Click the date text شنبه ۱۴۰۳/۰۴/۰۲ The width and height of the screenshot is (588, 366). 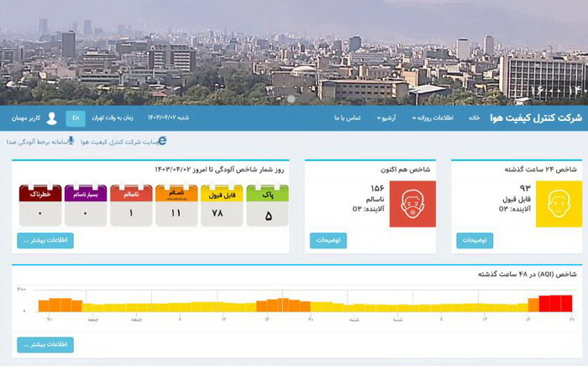168,118
